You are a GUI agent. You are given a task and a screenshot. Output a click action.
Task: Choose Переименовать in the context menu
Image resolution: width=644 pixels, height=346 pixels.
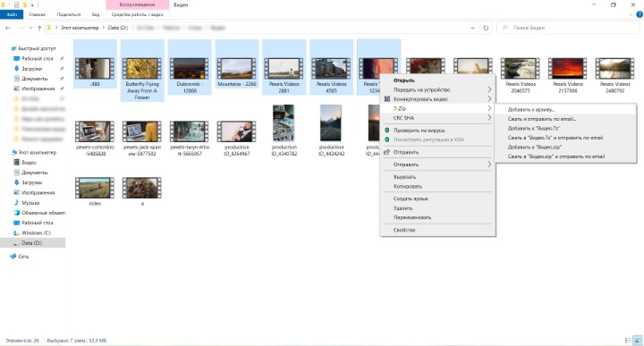[x=437, y=217]
